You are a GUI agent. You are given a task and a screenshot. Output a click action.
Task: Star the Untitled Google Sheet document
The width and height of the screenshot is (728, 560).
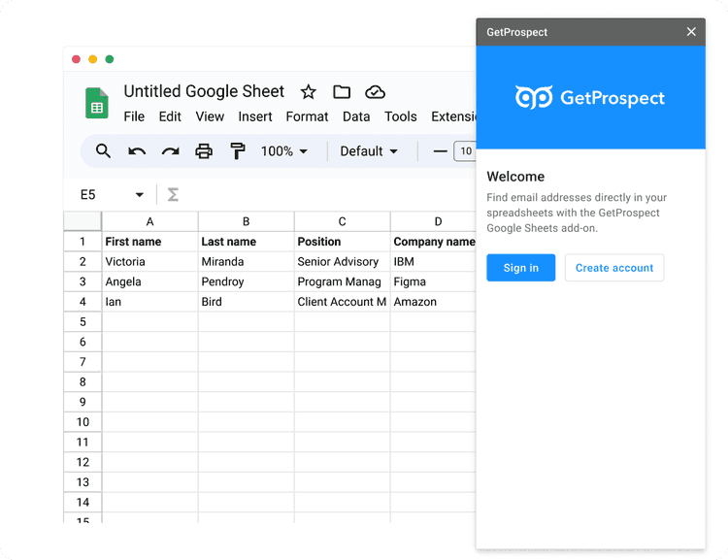pyautogui.click(x=309, y=92)
